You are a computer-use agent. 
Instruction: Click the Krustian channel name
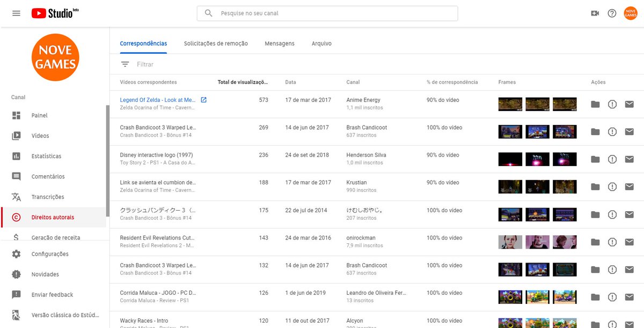(x=357, y=182)
